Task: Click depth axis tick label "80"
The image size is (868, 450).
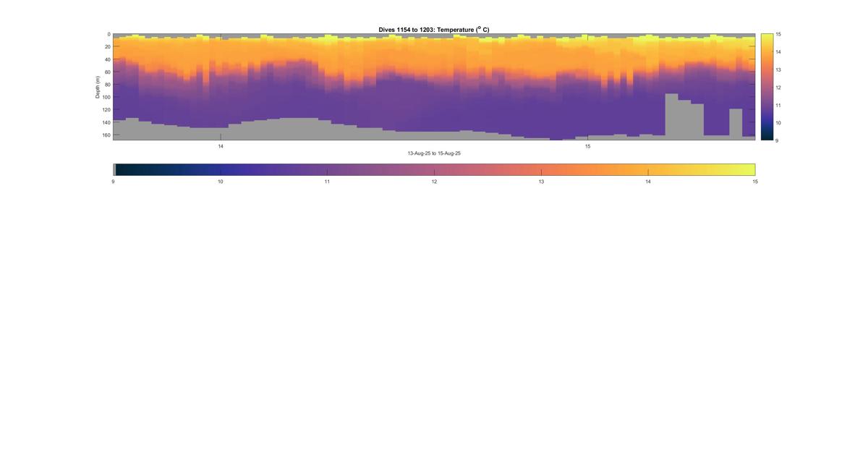Action: tap(107, 85)
